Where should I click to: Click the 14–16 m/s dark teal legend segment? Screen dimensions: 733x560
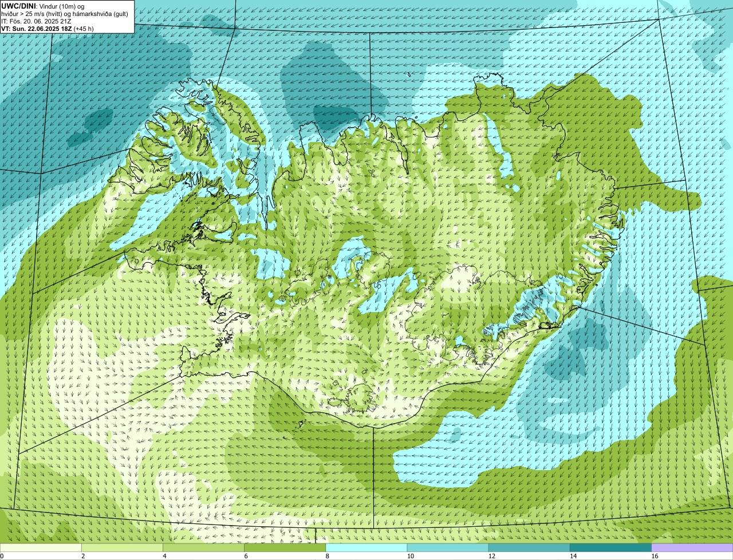pos(611,547)
